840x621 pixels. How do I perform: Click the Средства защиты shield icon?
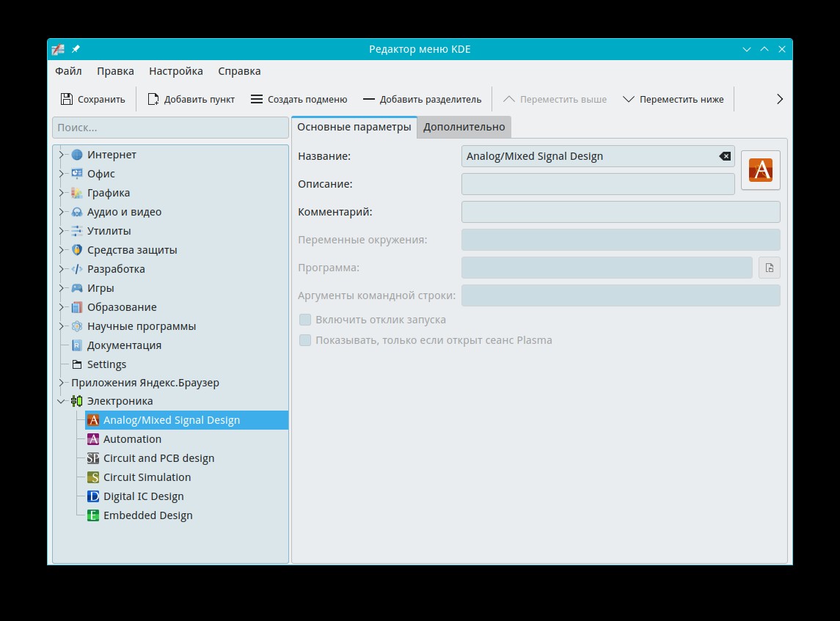click(77, 250)
